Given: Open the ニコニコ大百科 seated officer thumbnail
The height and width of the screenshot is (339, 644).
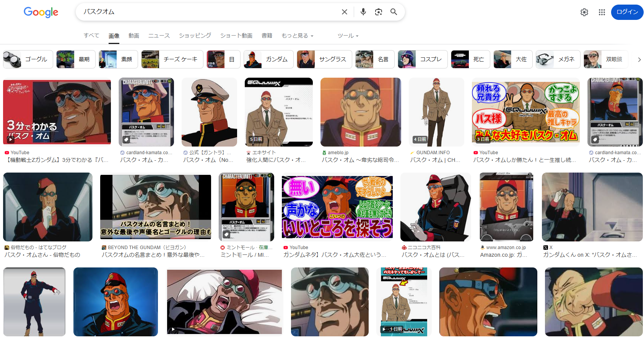Looking at the screenshot, I should 436,207.
